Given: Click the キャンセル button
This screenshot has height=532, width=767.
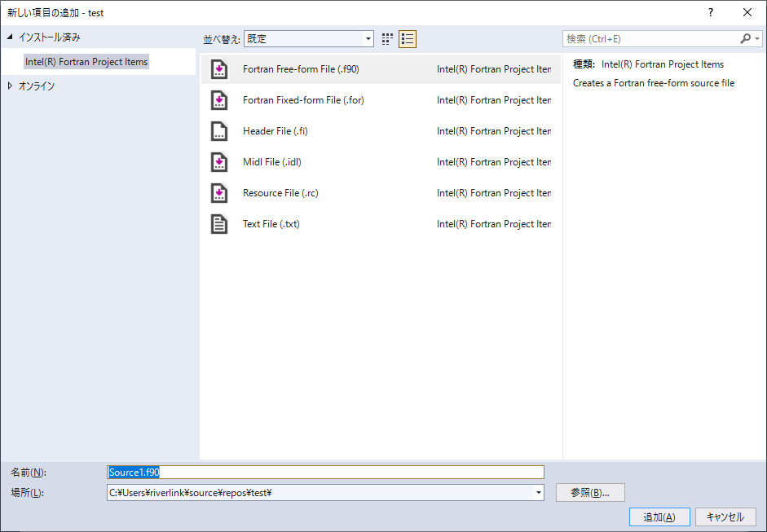Looking at the screenshot, I should [725, 517].
